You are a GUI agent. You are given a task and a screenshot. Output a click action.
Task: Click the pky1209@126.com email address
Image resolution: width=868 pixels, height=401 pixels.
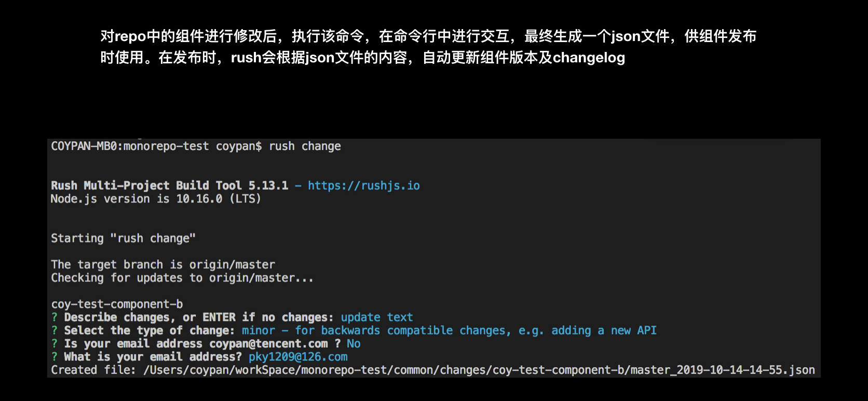(x=298, y=357)
